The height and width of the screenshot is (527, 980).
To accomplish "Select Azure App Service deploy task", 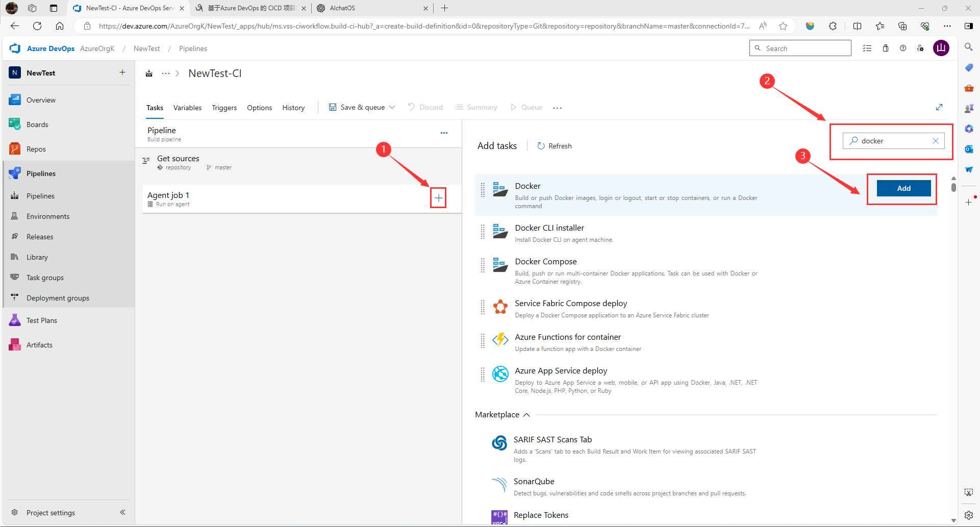I will click(706, 380).
